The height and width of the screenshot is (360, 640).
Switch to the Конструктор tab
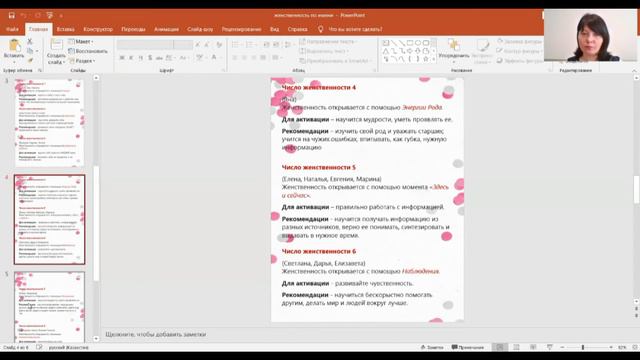pyautogui.click(x=98, y=29)
